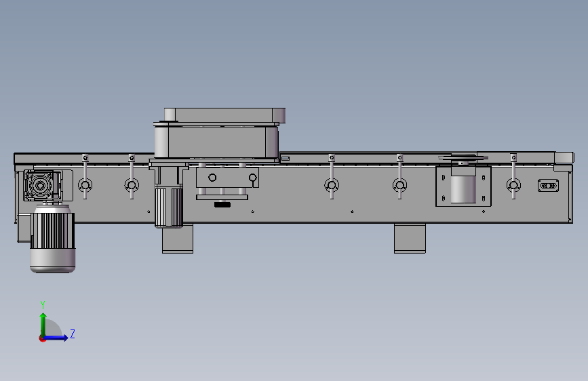Click the red X axis origin dot of the triad

click(x=42, y=339)
